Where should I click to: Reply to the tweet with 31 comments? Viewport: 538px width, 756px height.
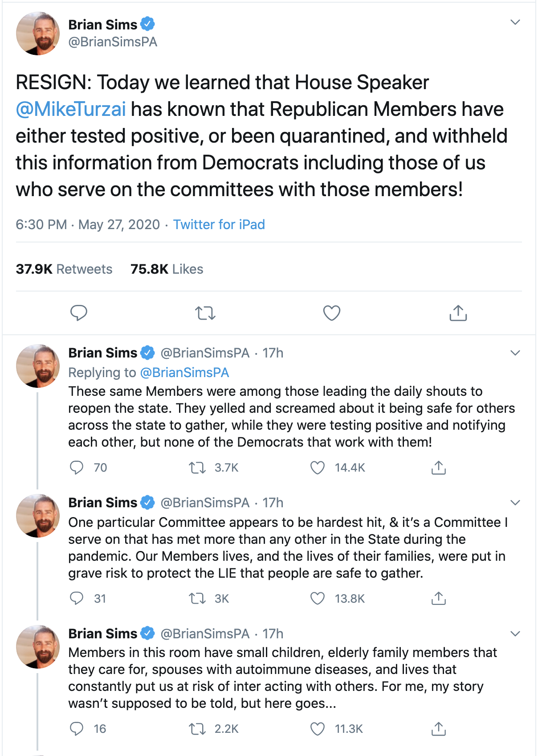[x=77, y=598]
